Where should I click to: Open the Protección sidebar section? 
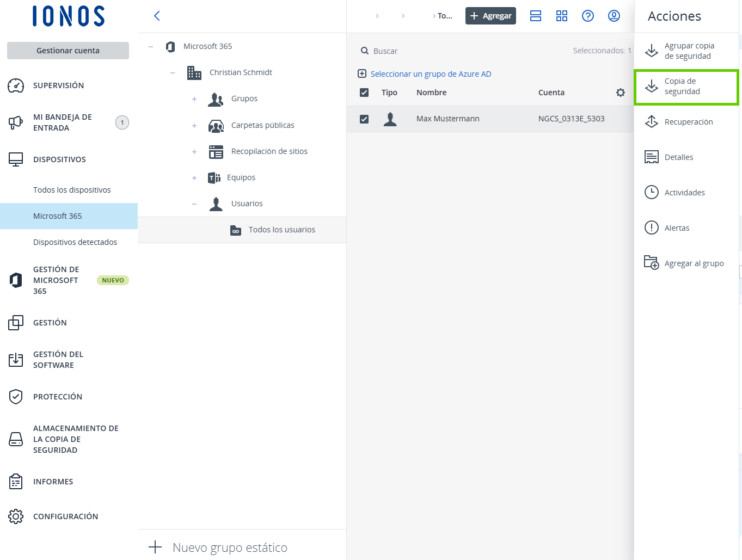pyautogui.click(x=58, y=397)
